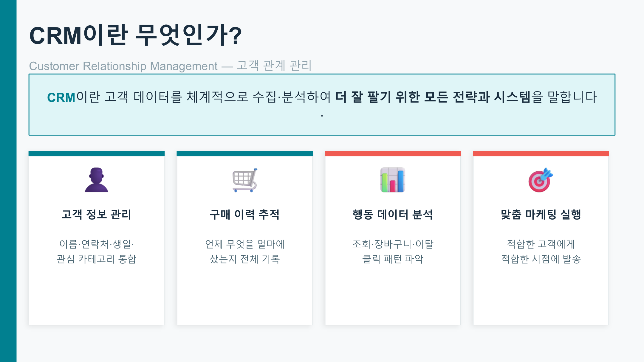Click the 클릭 패턴 파악 text line

(x=393, y=259)
